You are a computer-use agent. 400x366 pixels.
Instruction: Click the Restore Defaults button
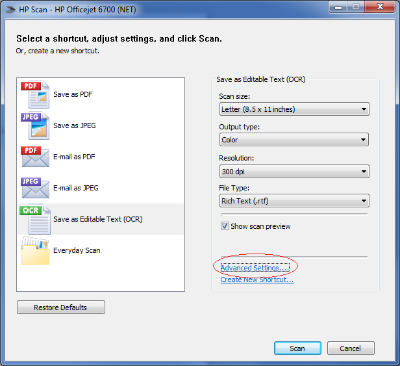click(61, 307)
